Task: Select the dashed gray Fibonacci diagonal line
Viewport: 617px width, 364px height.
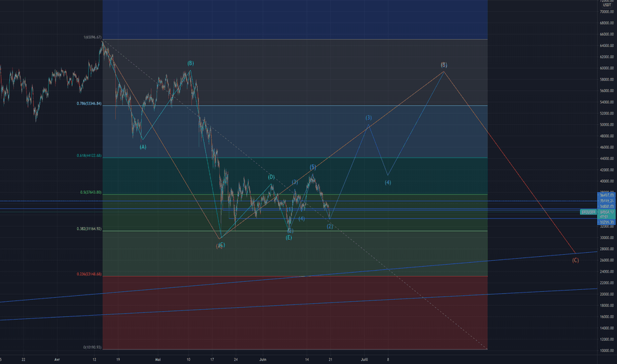Action: 295,195
